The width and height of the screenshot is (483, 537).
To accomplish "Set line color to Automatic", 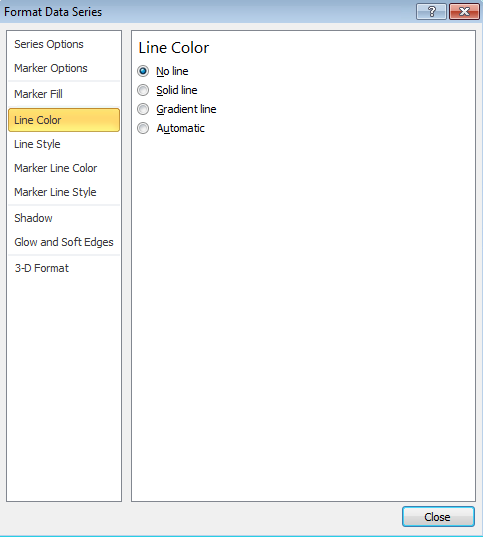I will (143, 128).
